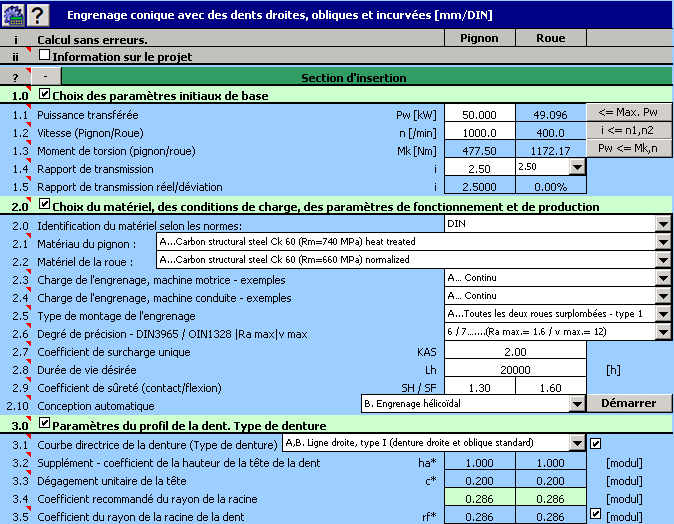Image resolution: width=674 pixels, height=524 pixels.
Task: Open Type de montage dropdown
Action: point(663,314)
